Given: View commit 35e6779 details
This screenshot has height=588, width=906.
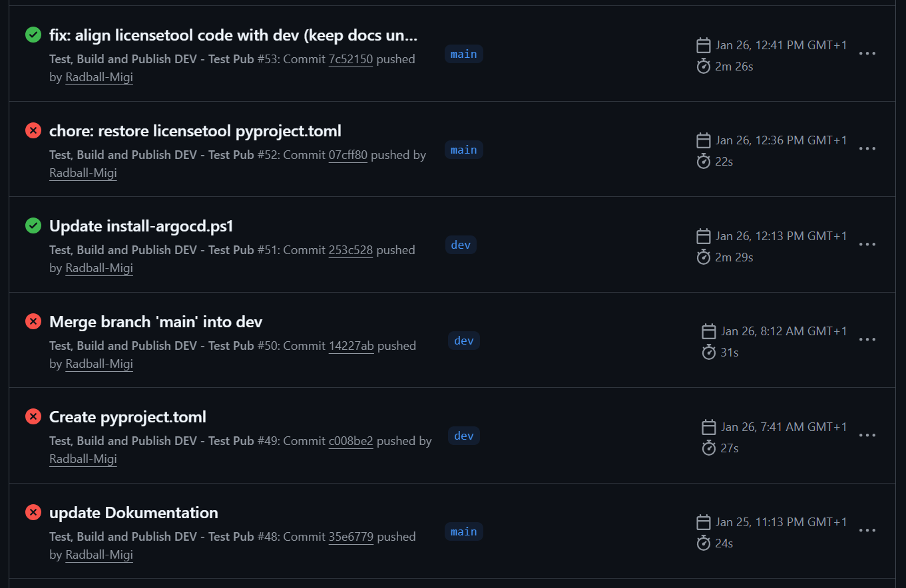Looking at the screenshot, I should (x=350, y=537).
